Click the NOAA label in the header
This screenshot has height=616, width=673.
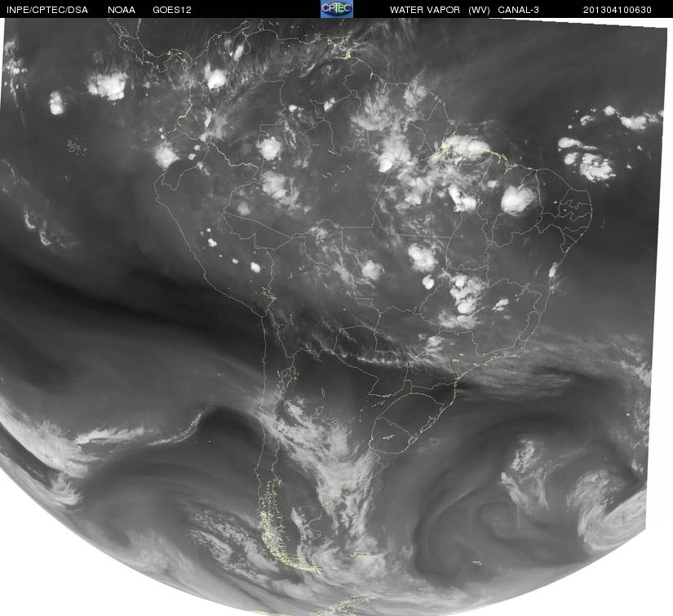(122, 10)
